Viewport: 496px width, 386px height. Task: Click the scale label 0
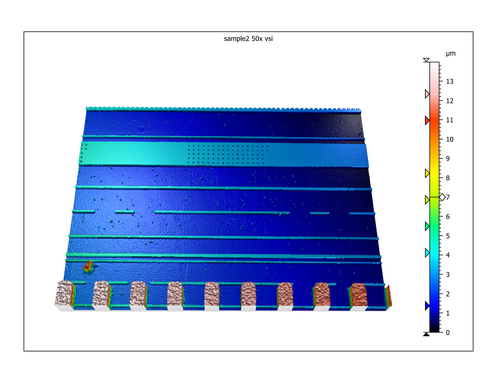(448, 332)
